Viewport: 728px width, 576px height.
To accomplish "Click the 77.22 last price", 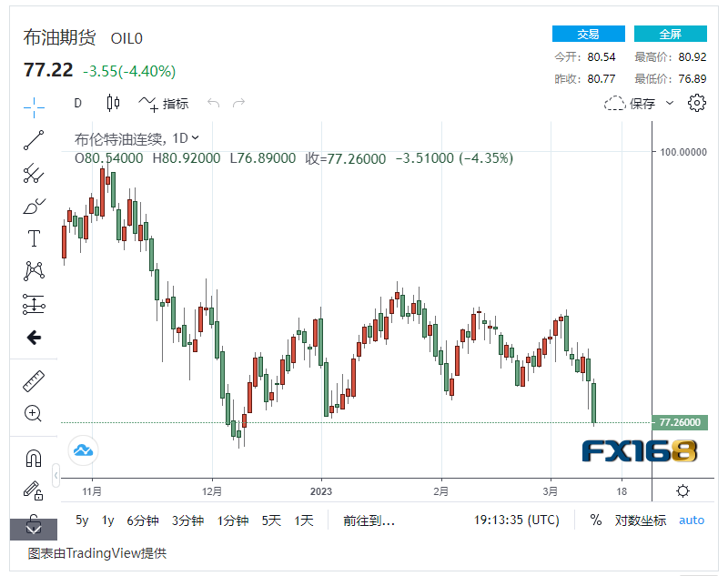I will point(48,71).
